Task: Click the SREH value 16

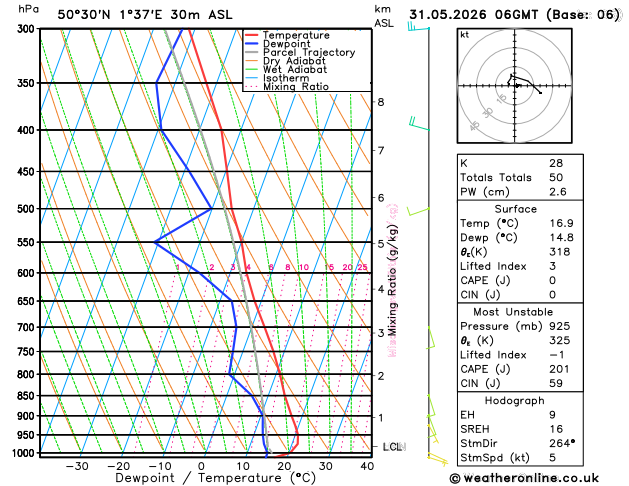Action: coord(556,429)
